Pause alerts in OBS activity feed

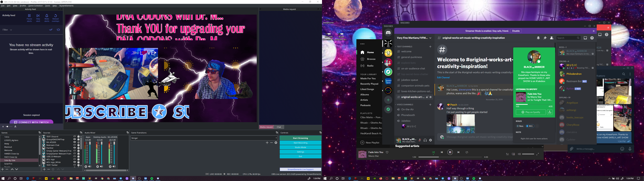[x=29, y=18]
